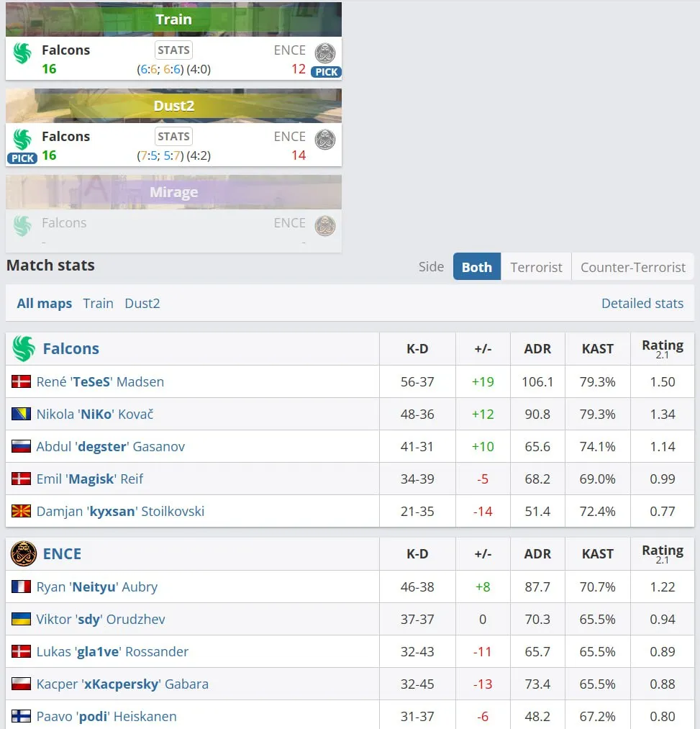Viewport: 700px width, 729px height.
Task: Open Lukas 'gla1ve' Rossander's profile
Action: coord(112,651)
